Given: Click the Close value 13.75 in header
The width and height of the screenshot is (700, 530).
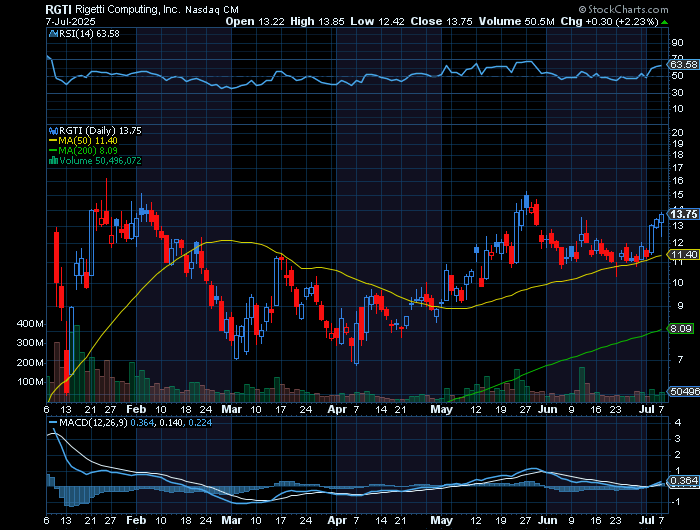Looking at the screenshot, I should [x=459, y=21].
